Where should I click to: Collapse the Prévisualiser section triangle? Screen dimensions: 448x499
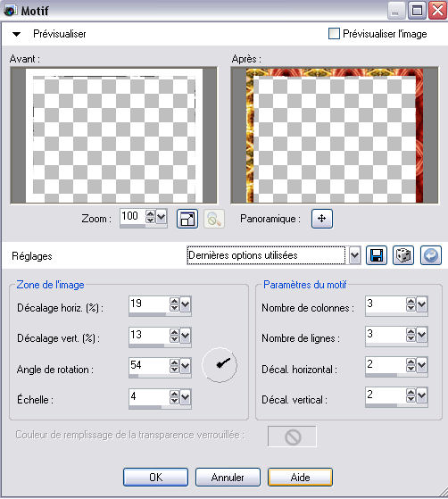[17, 34]
